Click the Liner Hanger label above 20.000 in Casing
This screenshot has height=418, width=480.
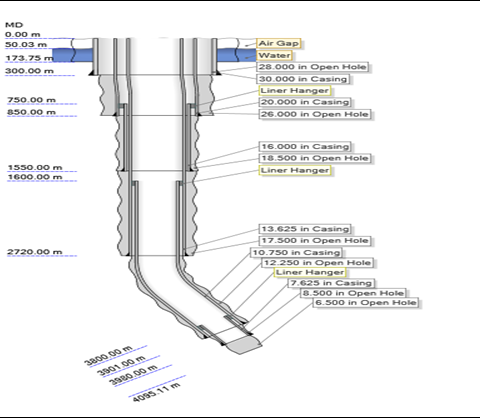click(294, 91)
